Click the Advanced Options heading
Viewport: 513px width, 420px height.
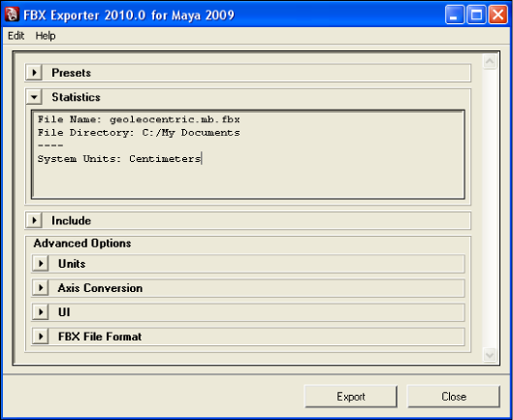82,243
